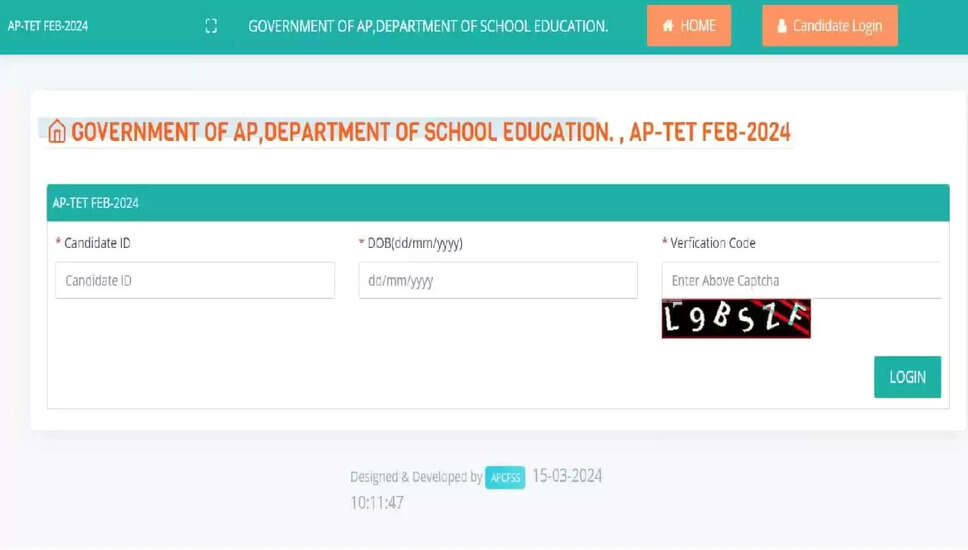Focus the Candidate ID input field

coord(195,281)
